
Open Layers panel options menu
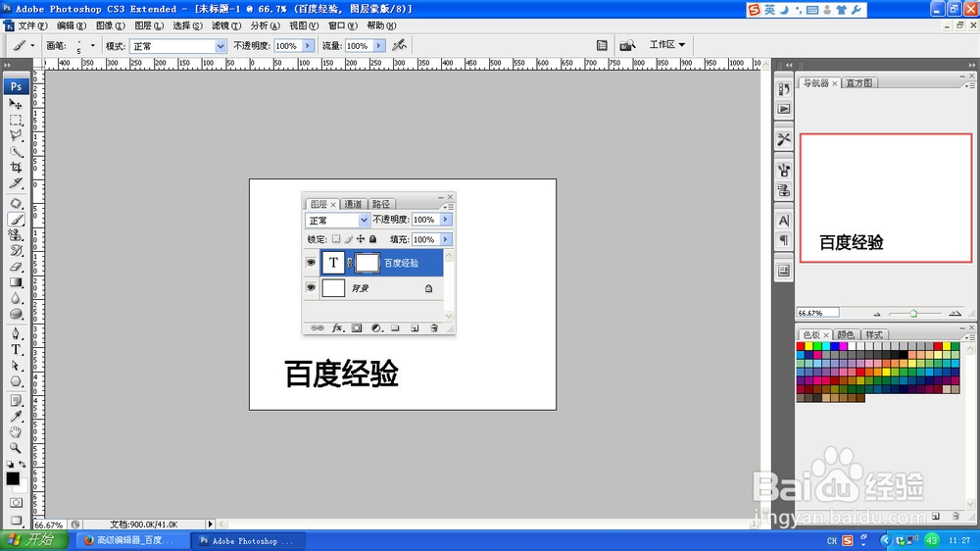[449, 207]
